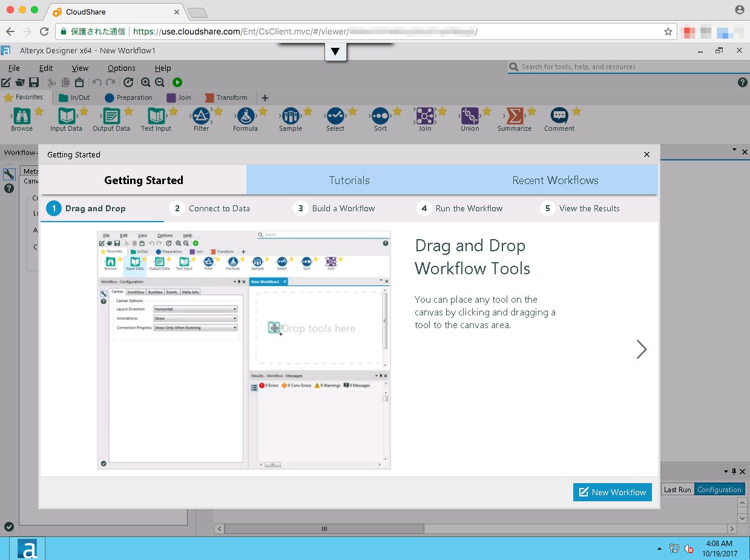
Task: Open the volume control in system tray
Action: (x=689, y=549)
